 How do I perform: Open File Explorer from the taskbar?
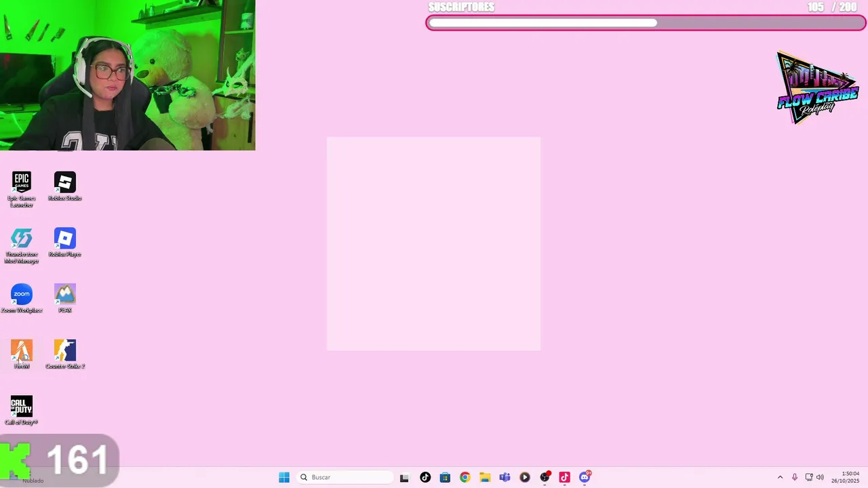pos(485,477)
